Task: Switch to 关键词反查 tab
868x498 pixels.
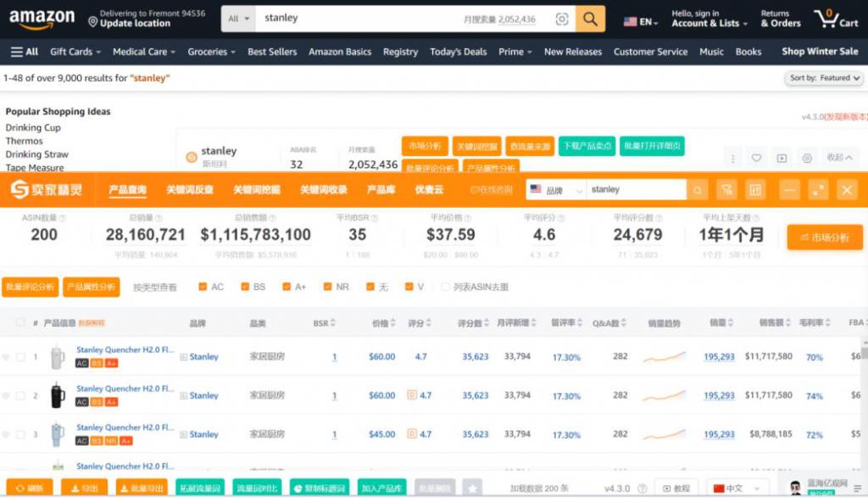Action: (x=190, y=190)
